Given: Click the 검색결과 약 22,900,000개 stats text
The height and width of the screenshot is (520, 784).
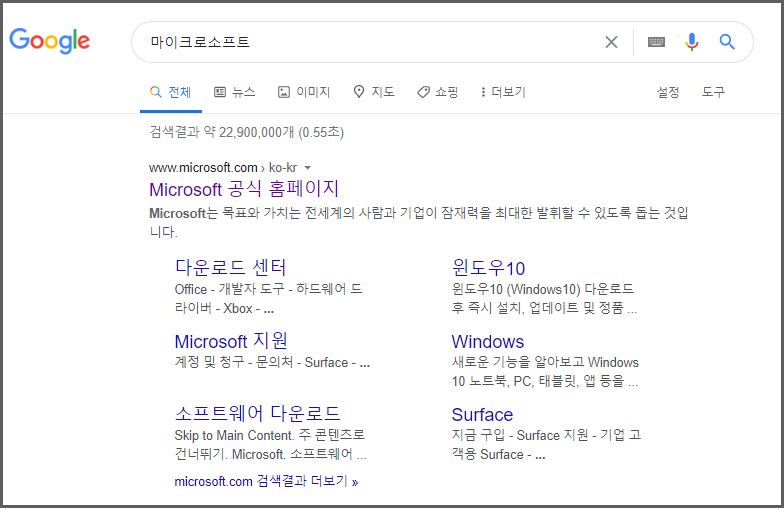Looking at the screenshot, I should [x=246, y=132].
